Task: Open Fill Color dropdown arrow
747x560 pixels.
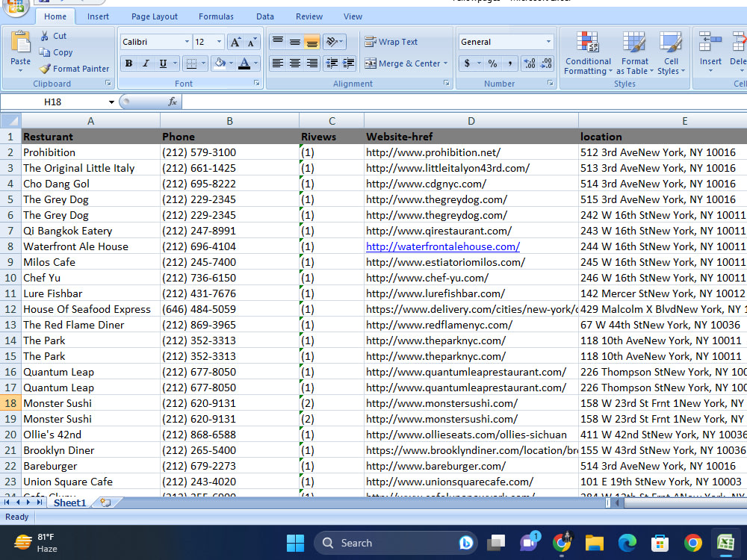Action: pos(231,63)
